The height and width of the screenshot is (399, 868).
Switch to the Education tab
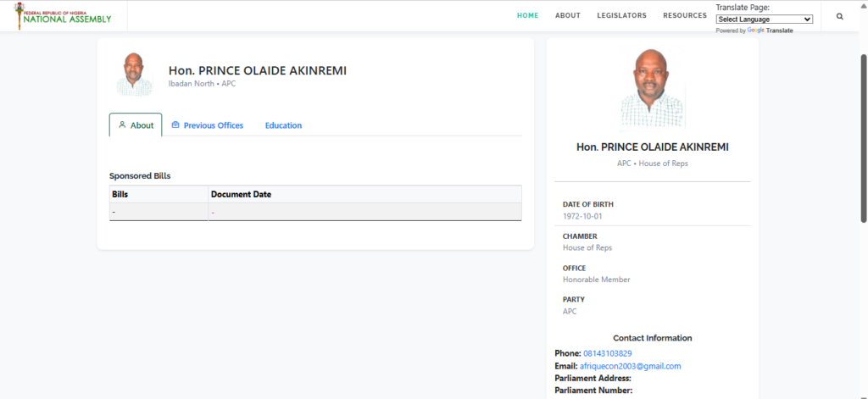(x=283, y=125)
